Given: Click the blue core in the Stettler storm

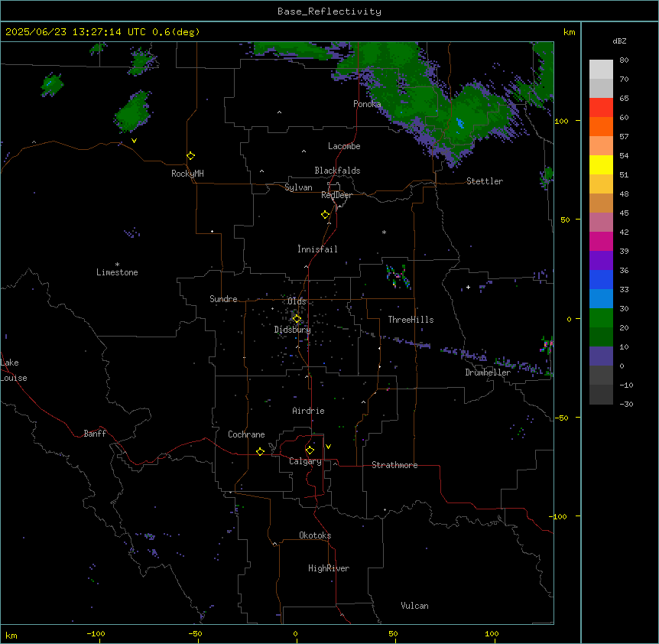Looking at the screenshot, I should tap(460, 124).
